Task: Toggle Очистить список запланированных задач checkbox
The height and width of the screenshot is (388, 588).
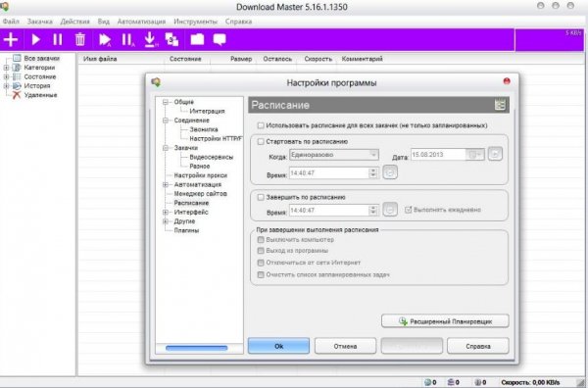Action: point(261,274)
